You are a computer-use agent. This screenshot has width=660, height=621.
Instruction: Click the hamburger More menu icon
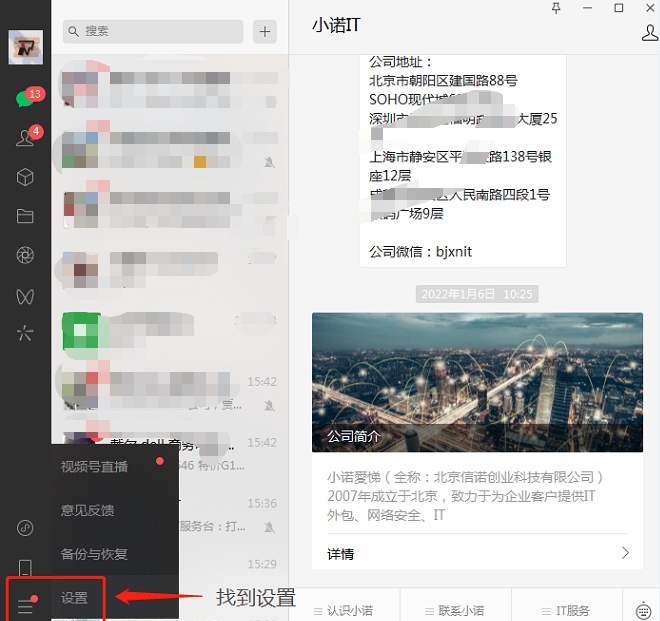point(25,605)
